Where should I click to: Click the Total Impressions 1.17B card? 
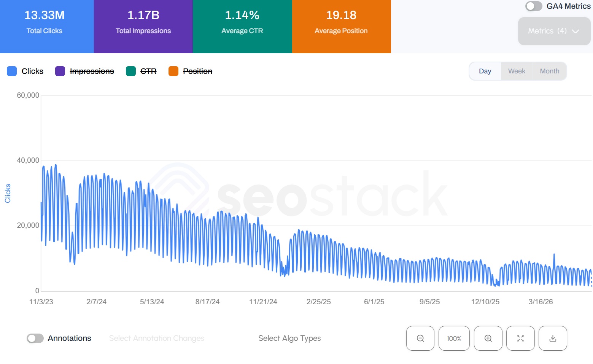[x=143, y=27]
